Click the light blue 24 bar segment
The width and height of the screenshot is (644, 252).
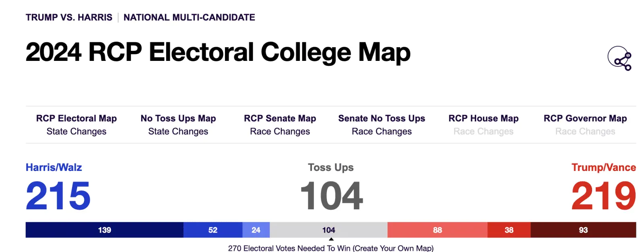256,230
